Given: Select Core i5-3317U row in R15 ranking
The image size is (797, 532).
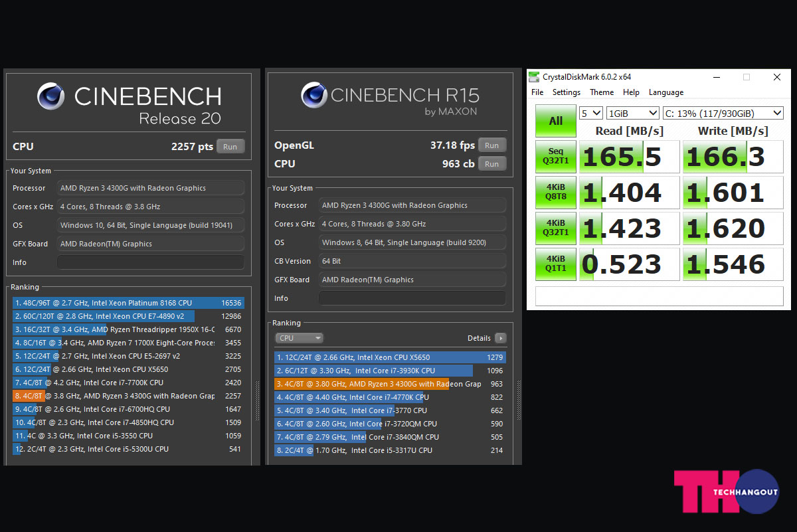Looking at the screenshot, I should pyautogui.click(x=390, y=450).
